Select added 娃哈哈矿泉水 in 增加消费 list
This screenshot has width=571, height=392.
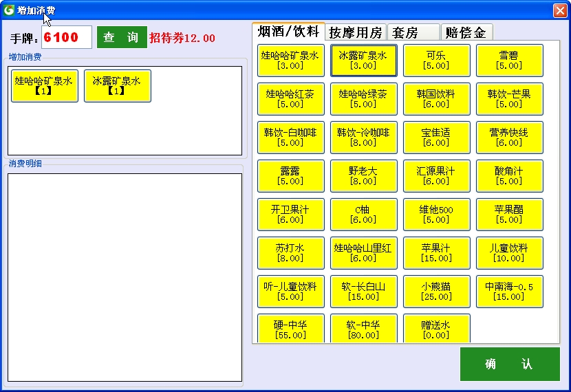[45, 86]
